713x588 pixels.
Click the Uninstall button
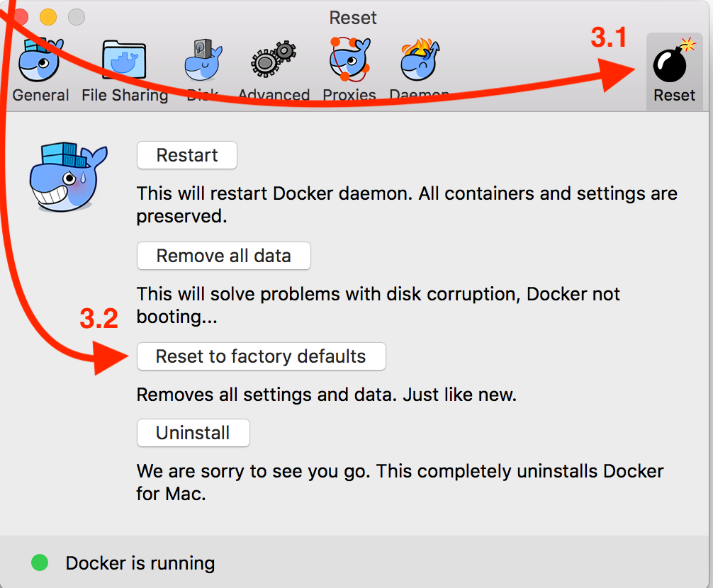(x=193, y=433)
